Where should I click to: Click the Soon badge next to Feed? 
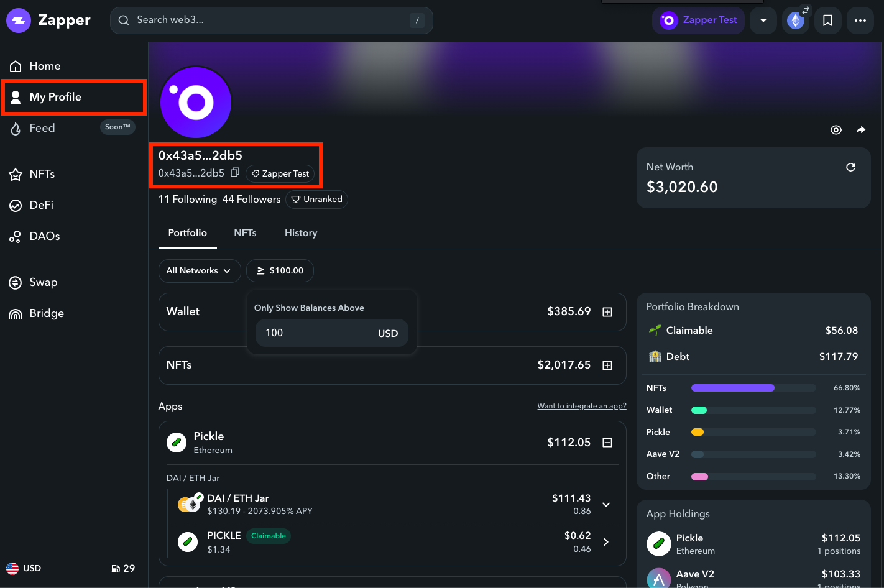117,127
